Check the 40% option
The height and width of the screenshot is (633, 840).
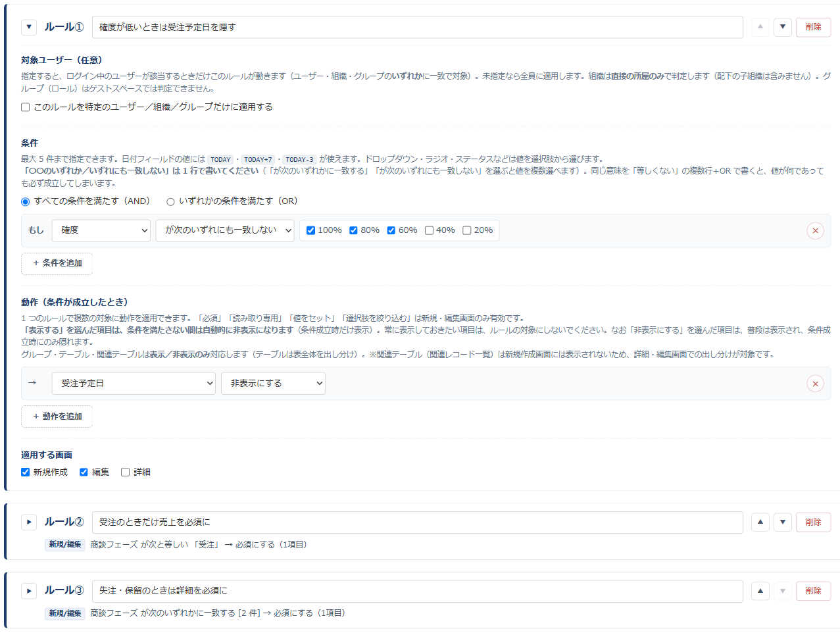click(430, 230)
